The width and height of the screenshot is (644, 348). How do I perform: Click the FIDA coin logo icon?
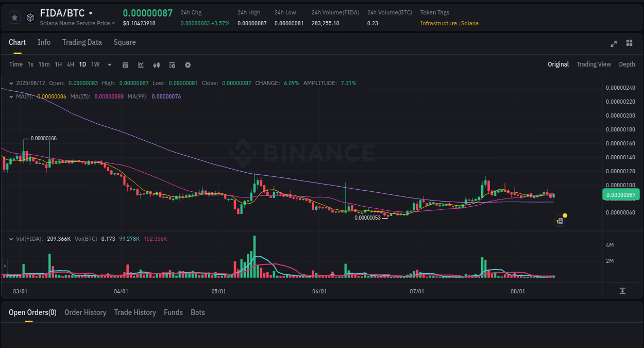[30, 18]
